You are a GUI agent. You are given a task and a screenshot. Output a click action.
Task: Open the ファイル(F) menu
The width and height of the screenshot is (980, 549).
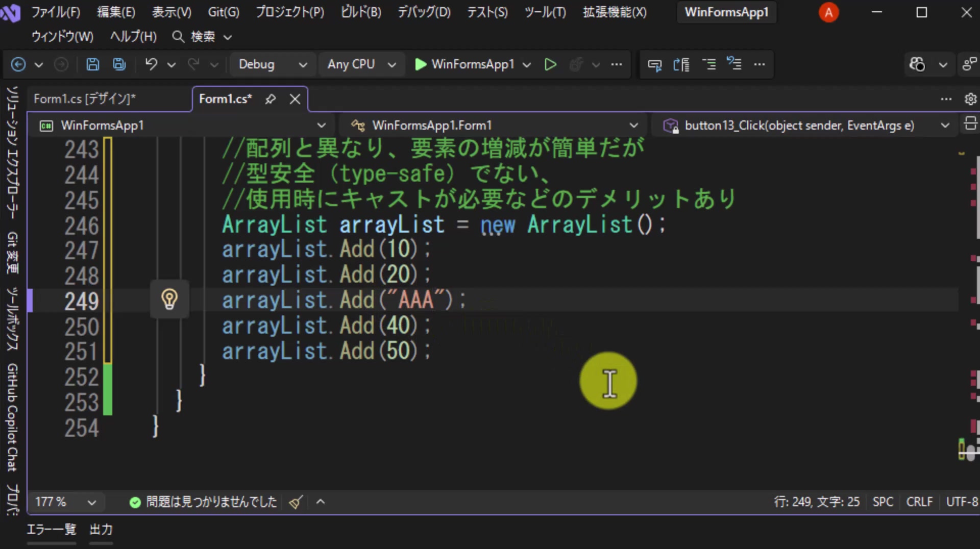[x=56, y=12]
